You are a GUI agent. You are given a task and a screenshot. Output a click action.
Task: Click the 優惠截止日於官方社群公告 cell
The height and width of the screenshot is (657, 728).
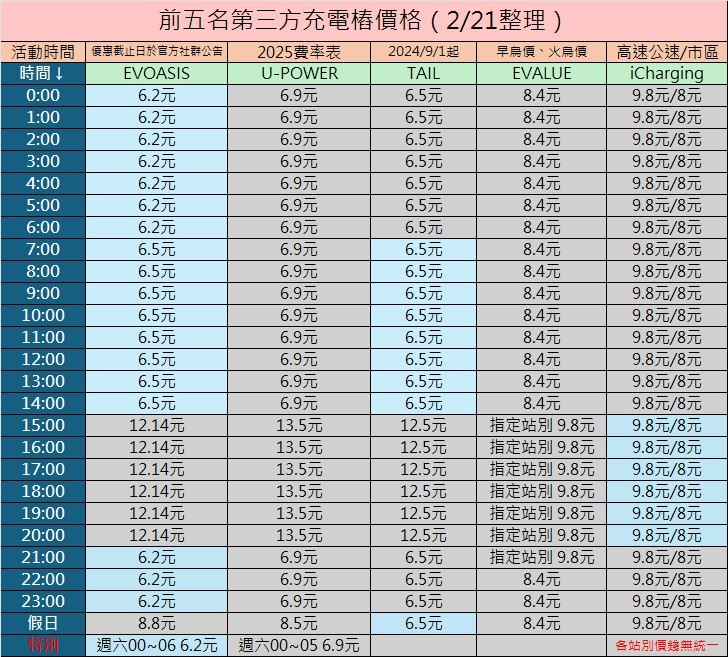pos(156,52)
